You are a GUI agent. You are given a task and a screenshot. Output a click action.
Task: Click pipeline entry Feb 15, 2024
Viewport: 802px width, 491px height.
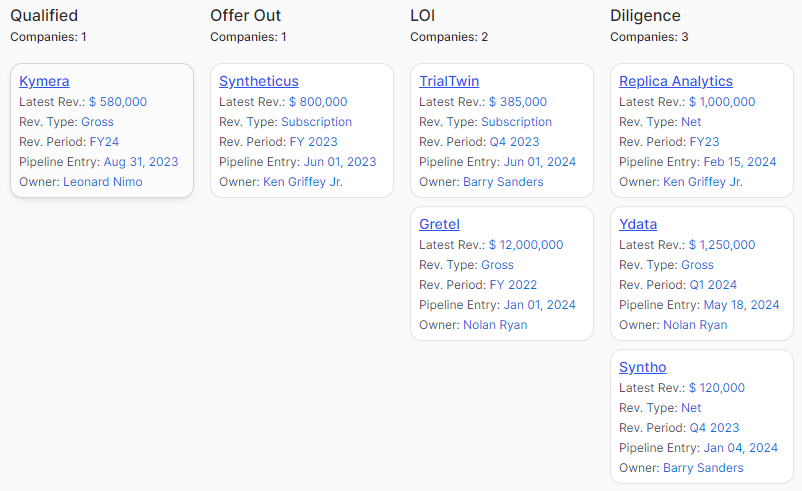tap(740, 162)
